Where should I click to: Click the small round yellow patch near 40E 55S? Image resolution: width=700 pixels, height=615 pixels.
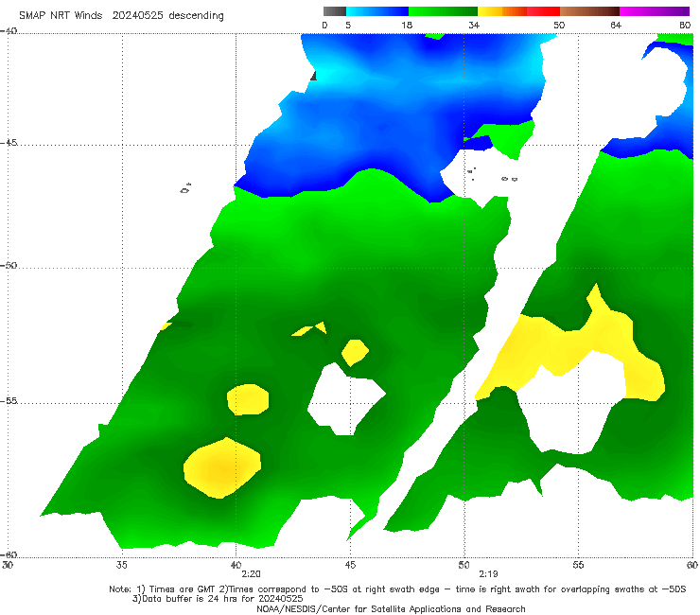pyautogui.click(x=248, y=399)
